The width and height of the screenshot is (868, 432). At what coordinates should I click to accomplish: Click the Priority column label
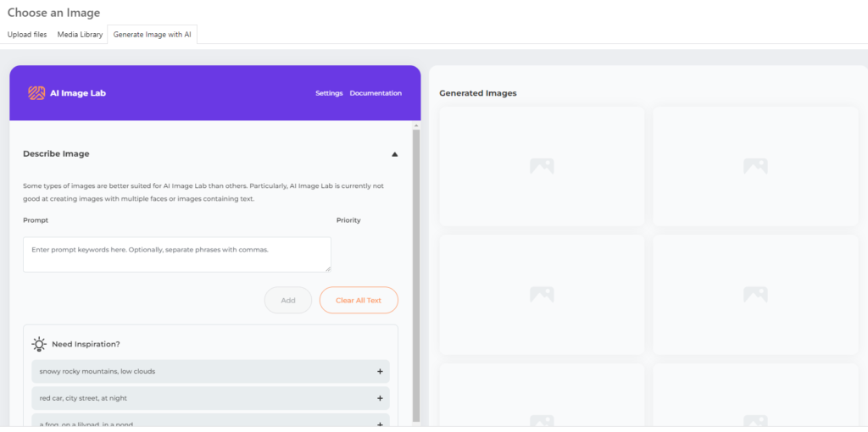[348, 220]
